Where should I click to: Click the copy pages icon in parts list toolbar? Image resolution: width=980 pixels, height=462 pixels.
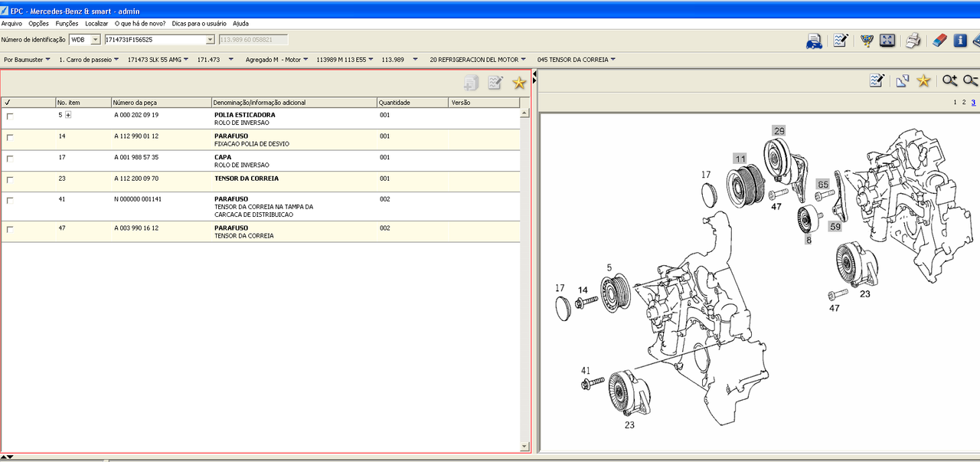[472, 83]
